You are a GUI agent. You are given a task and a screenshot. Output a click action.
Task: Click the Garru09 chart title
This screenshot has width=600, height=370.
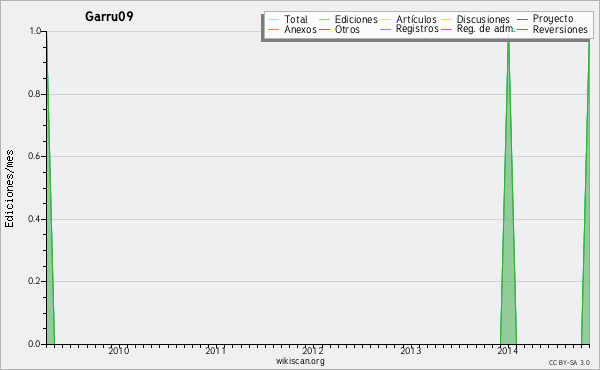pos(109,16)
